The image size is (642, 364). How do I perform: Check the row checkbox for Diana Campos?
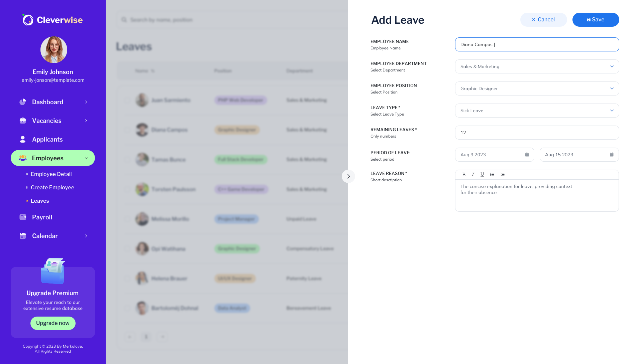click(127, 130)
